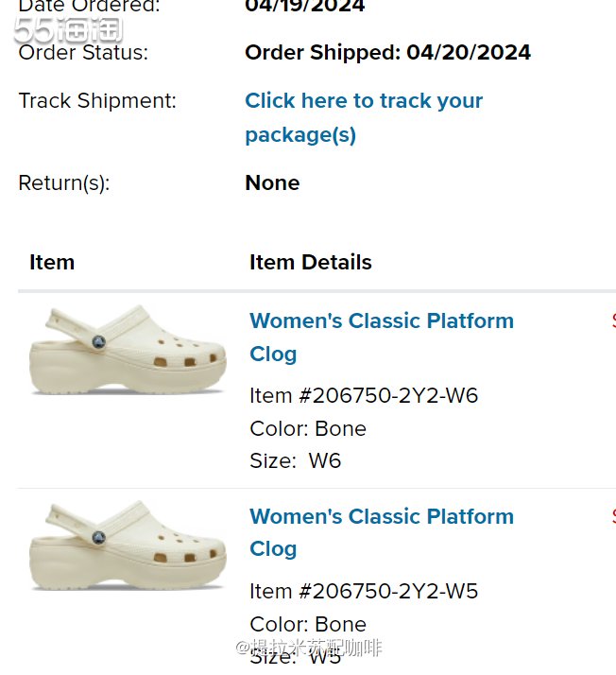Click the Order Status label
The height and width of the screenshot is (675, 616).
83,52
